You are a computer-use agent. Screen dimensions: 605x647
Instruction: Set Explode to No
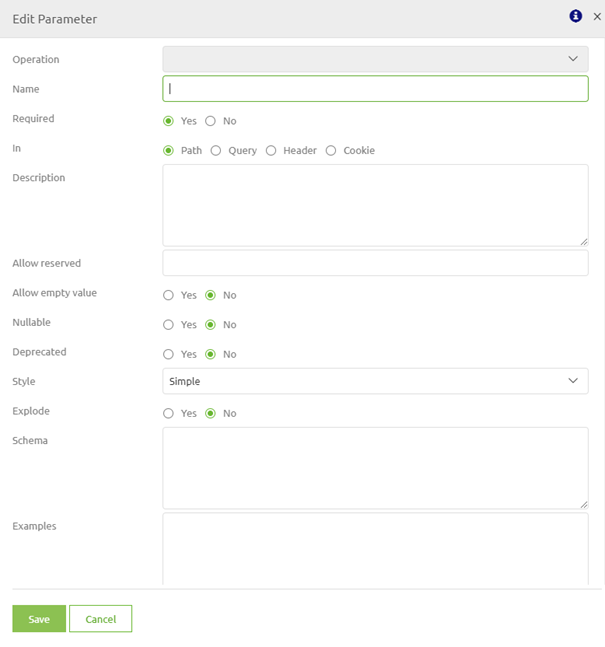pos(210,413)
